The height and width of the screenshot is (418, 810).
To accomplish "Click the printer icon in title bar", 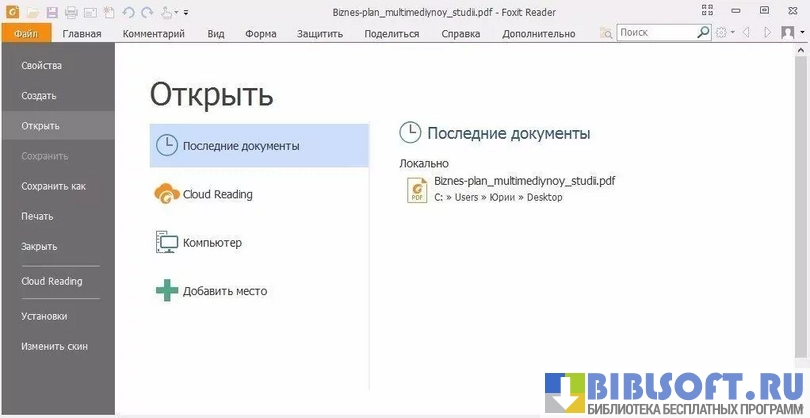I will (x=71, y=12).
